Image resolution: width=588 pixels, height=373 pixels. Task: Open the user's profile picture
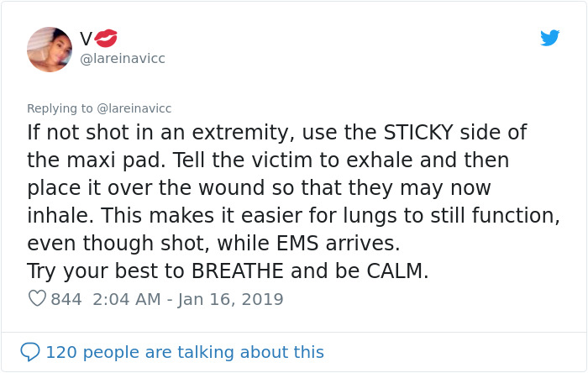(x=50, y=49)
